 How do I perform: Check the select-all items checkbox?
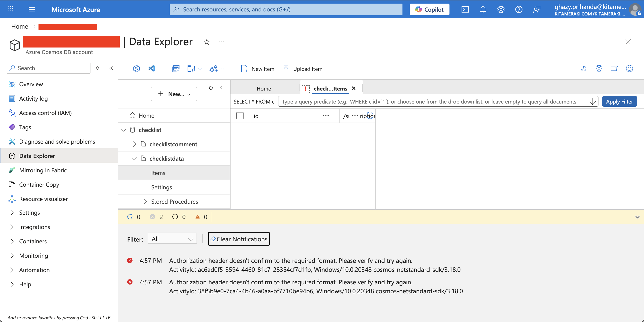(x=240, y=116)
